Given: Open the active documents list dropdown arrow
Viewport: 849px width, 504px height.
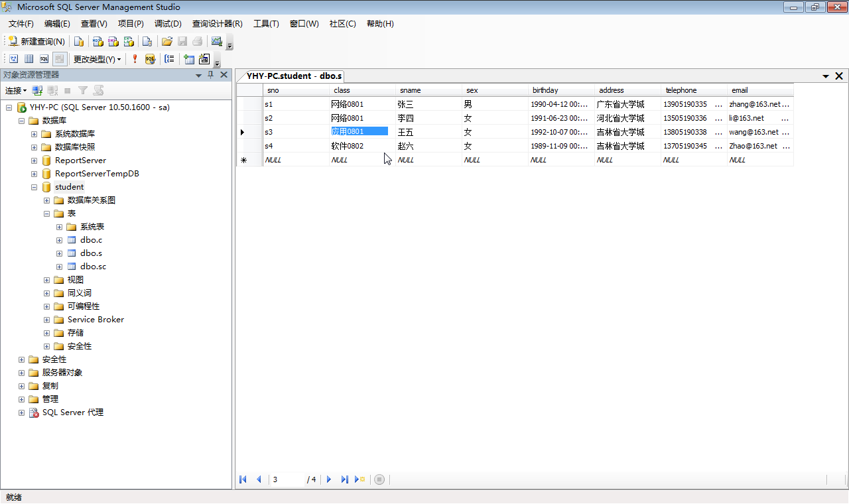Looking at the screenshot, I should pyautogui.click(x=826, y=76).
